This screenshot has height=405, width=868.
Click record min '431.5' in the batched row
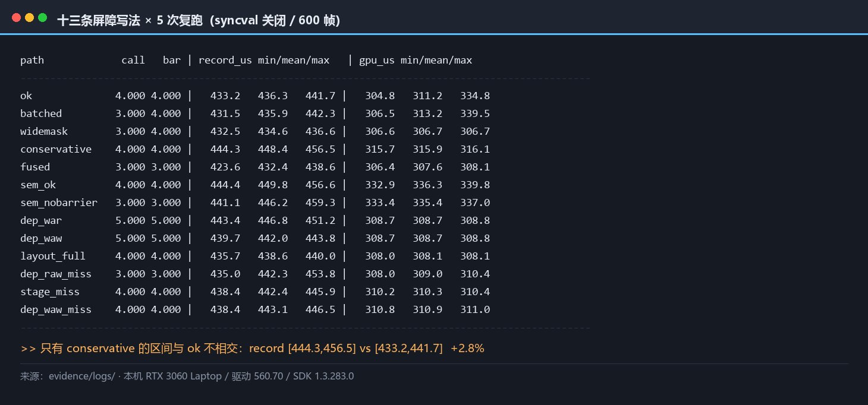click(x=225, y=113)
